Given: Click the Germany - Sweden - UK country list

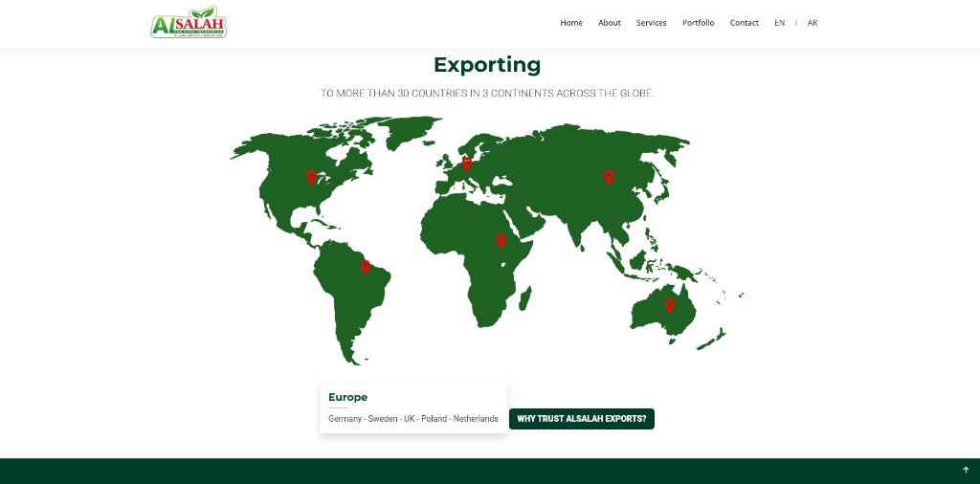Looking at the screenshot, I should click(x=413, y=419).
